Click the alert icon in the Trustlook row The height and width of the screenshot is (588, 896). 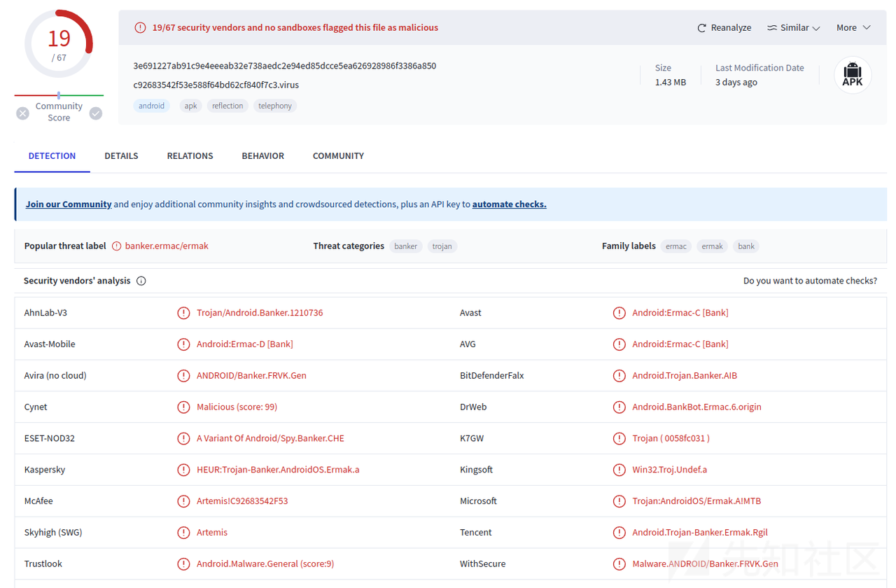(x=183, y=564)
